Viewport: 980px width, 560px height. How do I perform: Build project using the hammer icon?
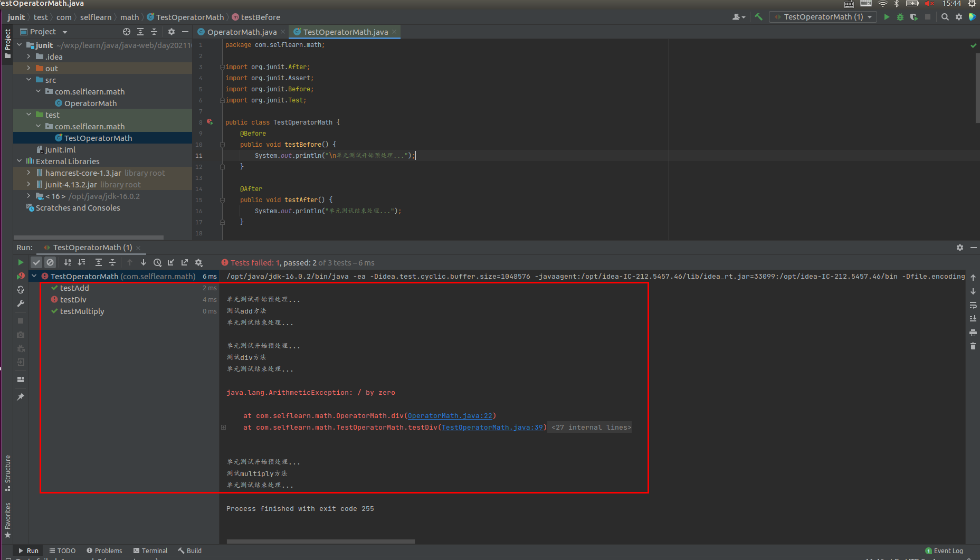[758, 17]
